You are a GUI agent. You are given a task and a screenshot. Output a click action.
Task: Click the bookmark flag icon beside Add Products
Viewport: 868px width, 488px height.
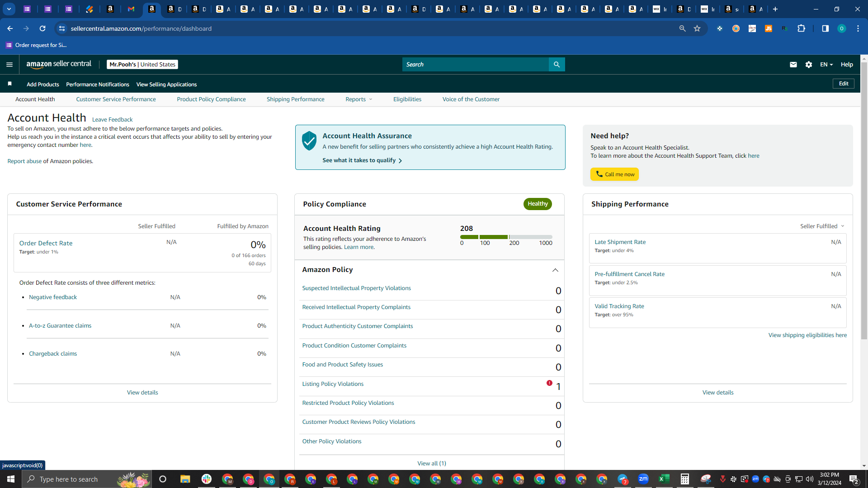pyautogui.click(x=10, y=84)
